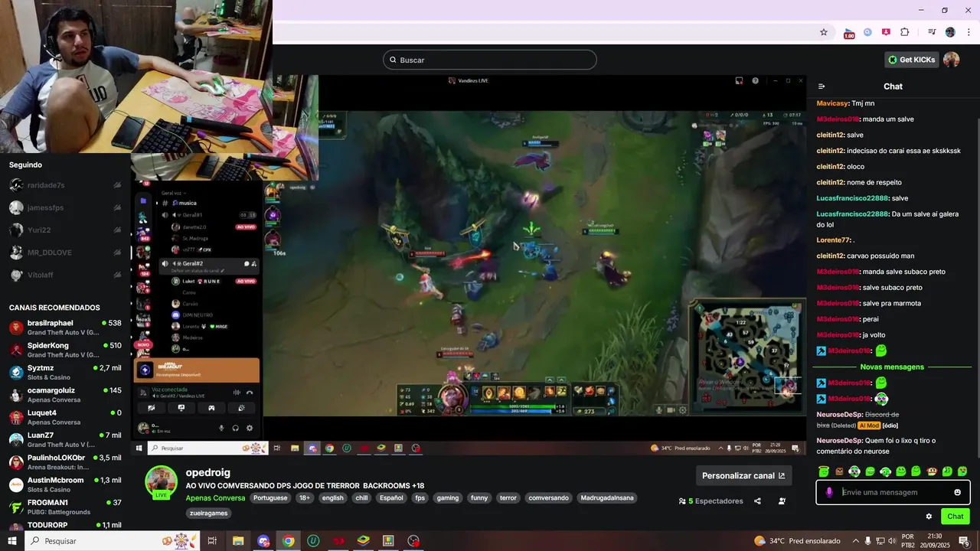980x551 pixels.
Task: Open the red 1.00 badge extension
Action: click(849, 33)
